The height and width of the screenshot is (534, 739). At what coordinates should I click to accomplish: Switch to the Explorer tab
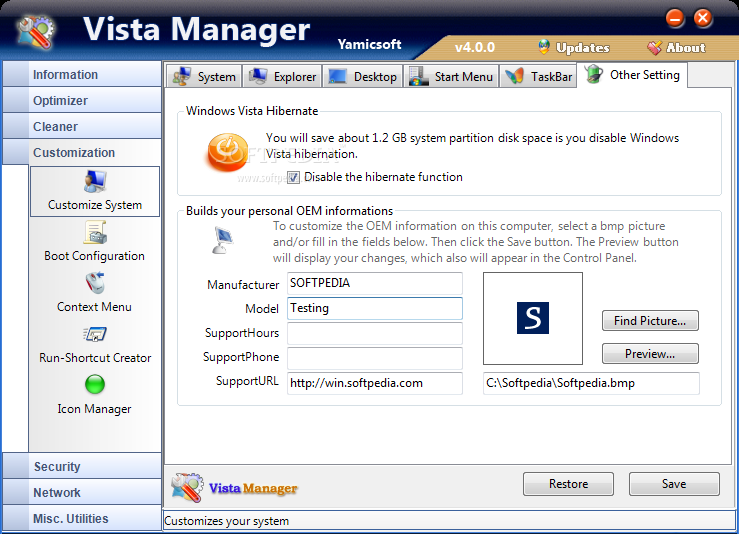click(x=282, y=76)
